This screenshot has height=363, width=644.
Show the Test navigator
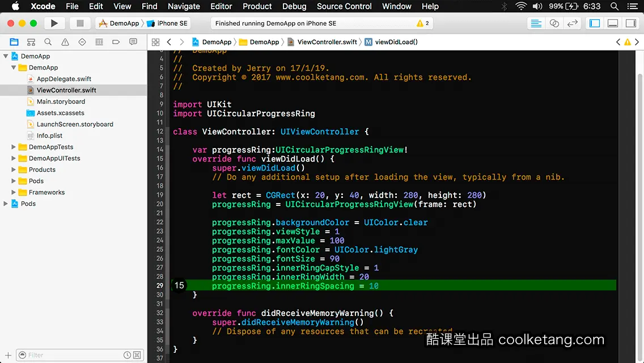[82, 42]
